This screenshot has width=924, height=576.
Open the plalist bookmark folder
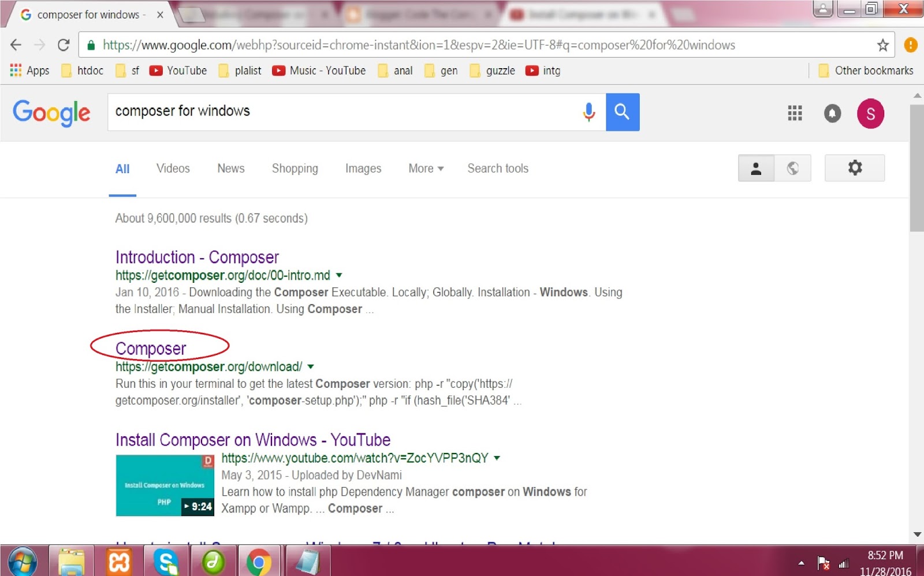[x=240, y=70]
